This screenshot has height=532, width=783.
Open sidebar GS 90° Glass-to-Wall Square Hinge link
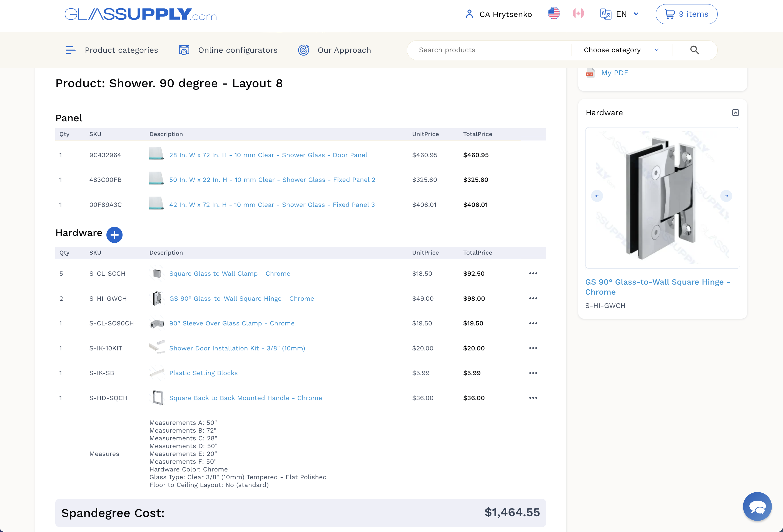coord(657,287)
